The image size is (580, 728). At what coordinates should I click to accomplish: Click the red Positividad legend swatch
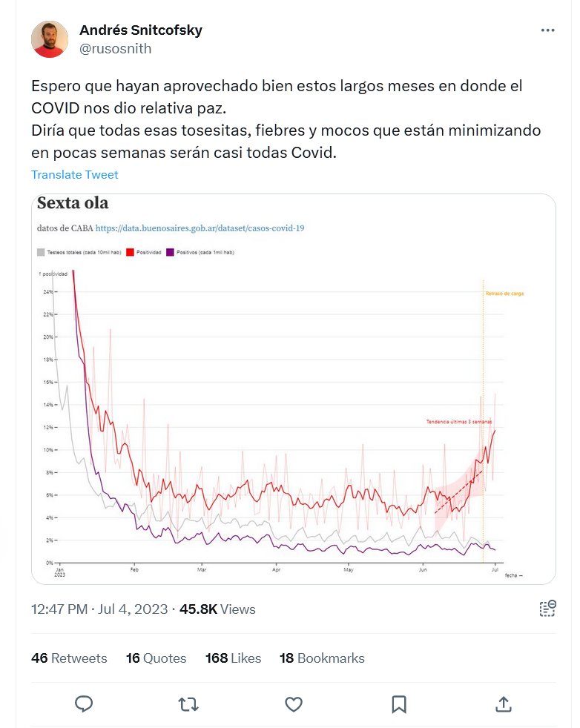131,253
